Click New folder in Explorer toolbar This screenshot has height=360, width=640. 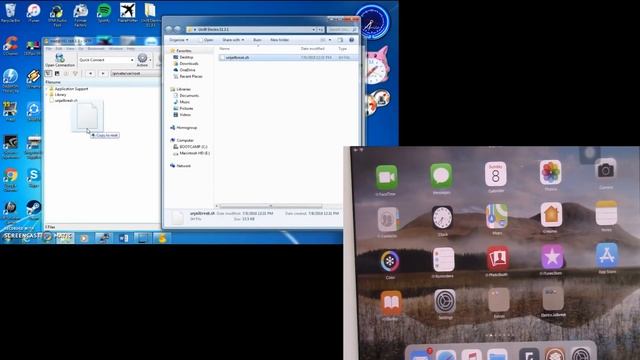click(x=280, y=40)
